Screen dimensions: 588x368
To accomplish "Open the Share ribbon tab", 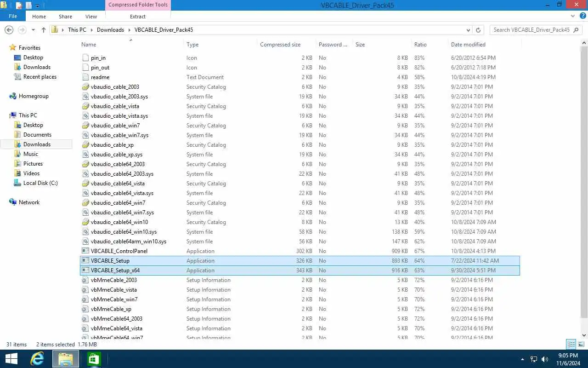I will [65, 17].
